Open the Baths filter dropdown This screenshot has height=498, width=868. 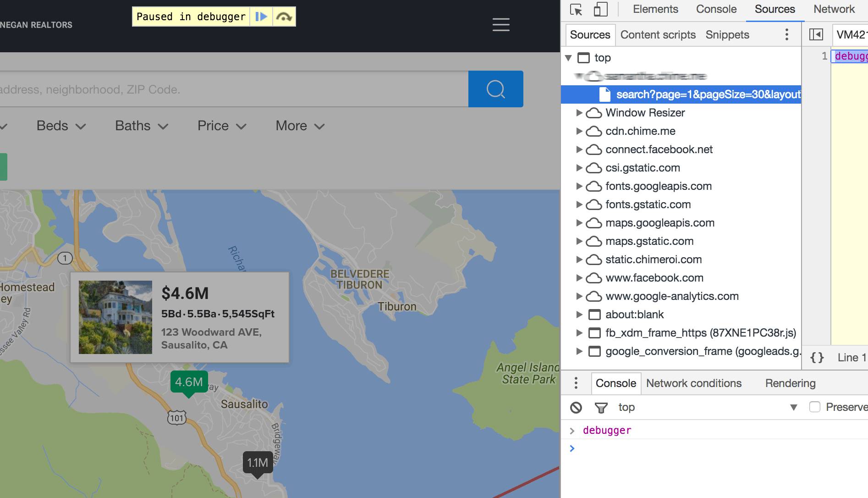pos(142,126)
